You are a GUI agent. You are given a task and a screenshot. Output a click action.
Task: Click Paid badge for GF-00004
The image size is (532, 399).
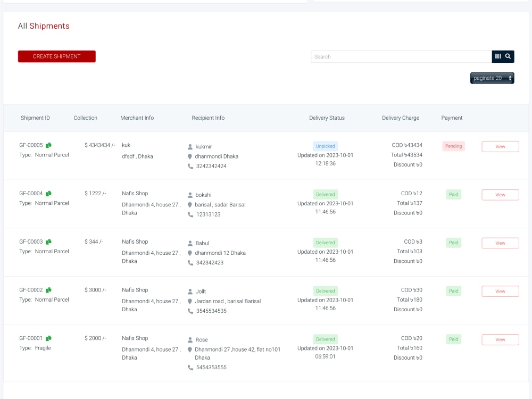pos(453,194)
